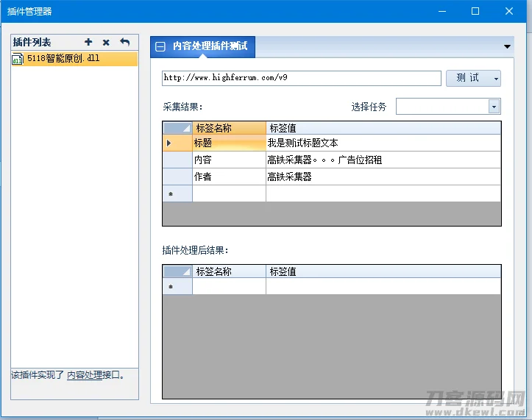Click the undo arrow in plugin list header
The width and height of the screenshot is (532, 420).
124,43
